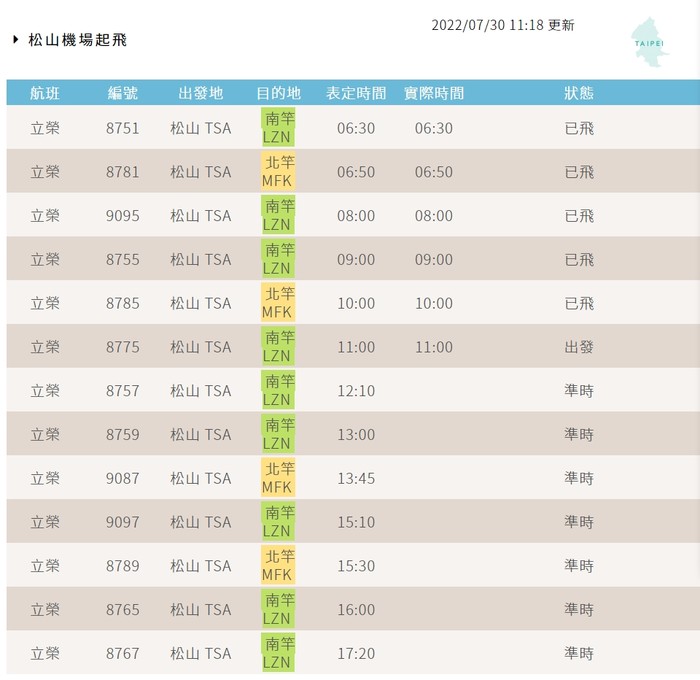Select flight number 9095
Screen dimensions: 700x680
[123, 216]
